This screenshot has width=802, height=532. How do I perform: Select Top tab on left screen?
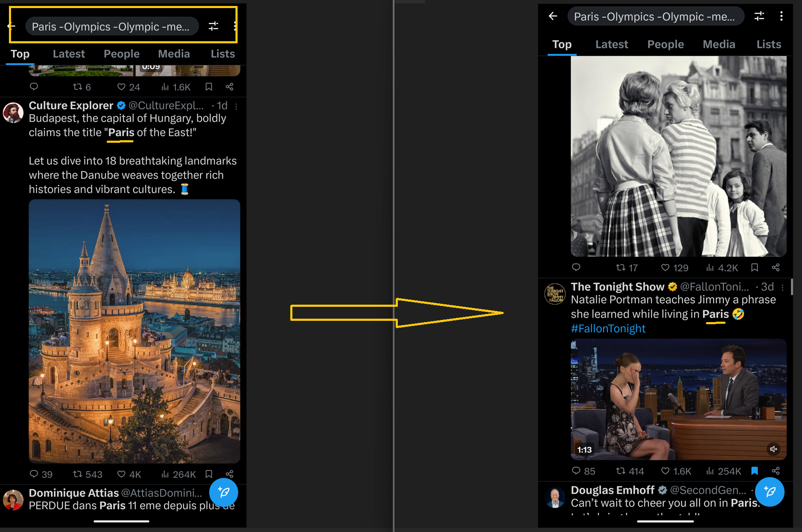coord(20,54)
